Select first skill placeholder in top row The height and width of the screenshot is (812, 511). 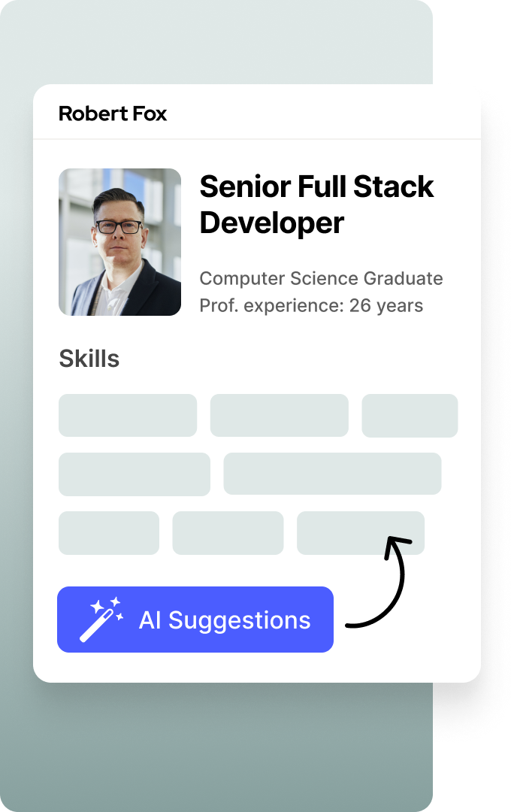(x=128, y=415)
